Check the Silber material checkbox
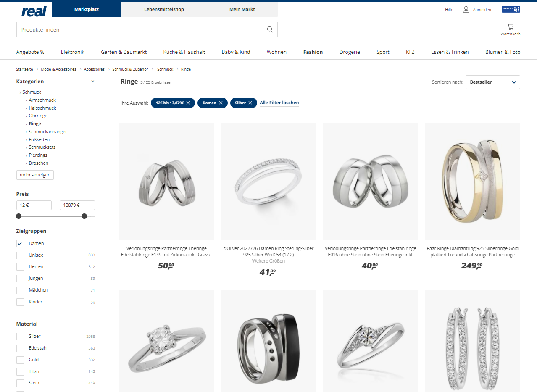The width and height of the screenshot is (537, 392). tap(20, 336)
